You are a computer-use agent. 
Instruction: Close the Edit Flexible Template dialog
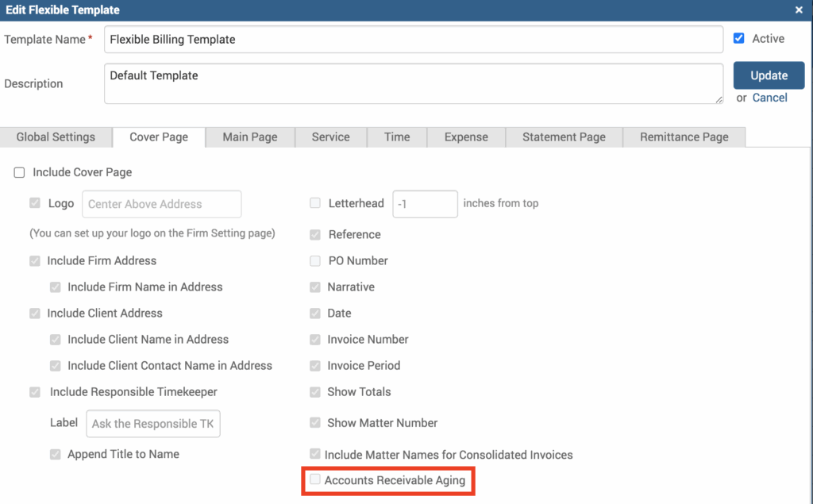(x=799, y=10)
